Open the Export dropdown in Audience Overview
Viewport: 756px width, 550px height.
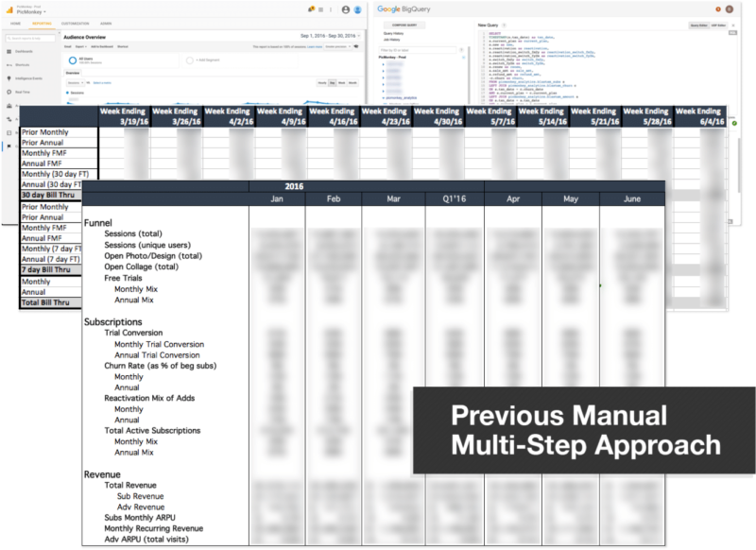point(80,46)
